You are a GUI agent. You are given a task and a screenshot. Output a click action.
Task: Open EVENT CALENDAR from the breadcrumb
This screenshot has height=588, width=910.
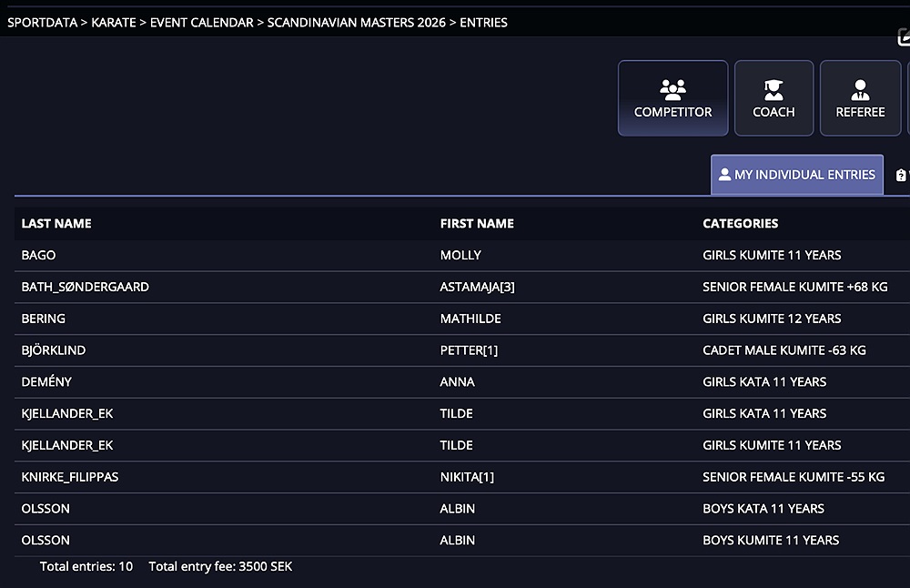[x=202, y=23]
